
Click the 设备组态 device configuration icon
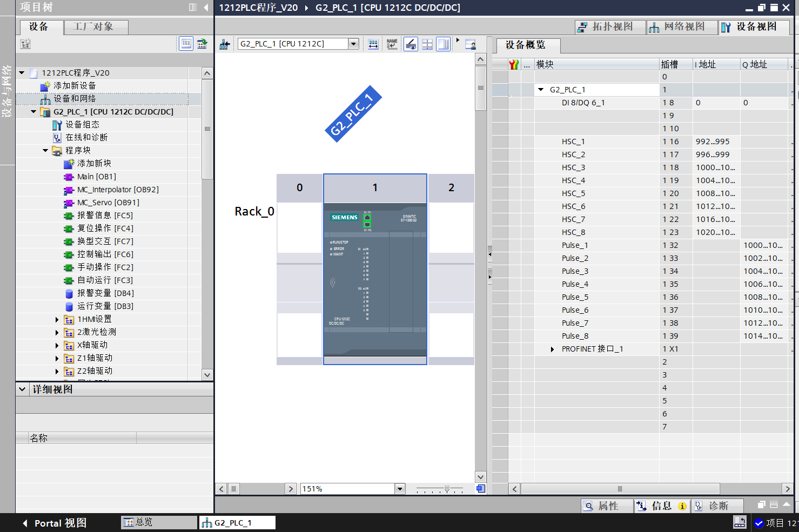click(x=57, y=125)
